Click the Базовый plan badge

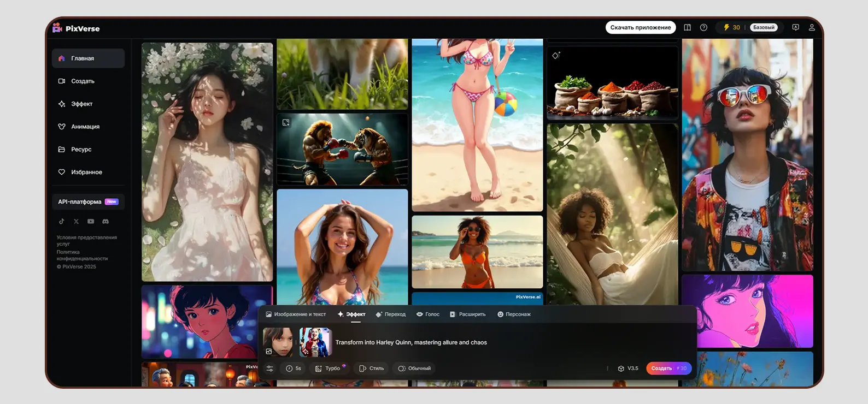click(764, 27)
